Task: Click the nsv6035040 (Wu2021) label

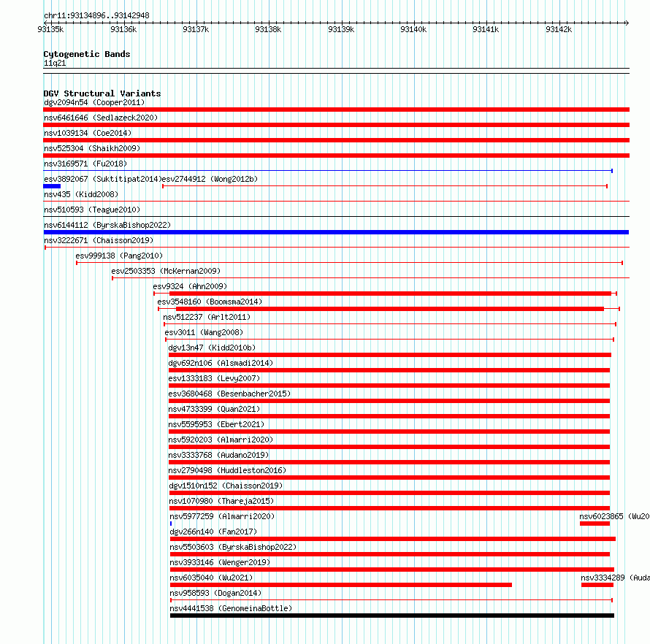Action: (x=211, y=578)
